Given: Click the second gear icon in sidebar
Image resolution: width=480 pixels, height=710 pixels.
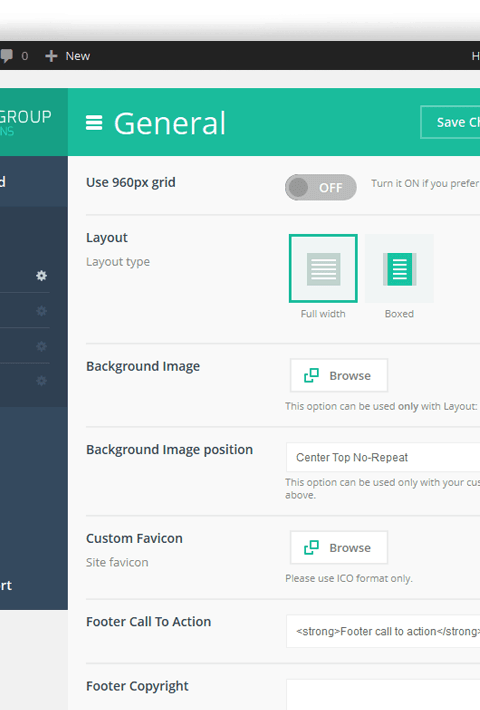Looking at the screenshot, I should click(42, 311).
